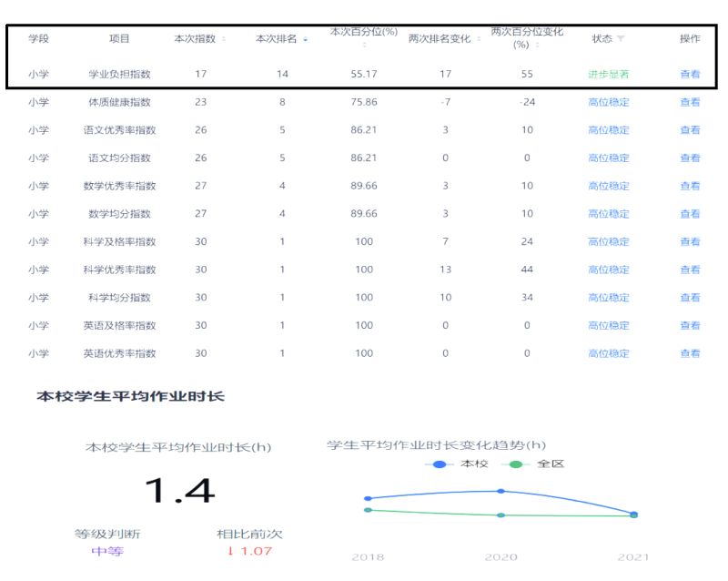Select the 科学及格率指数 project cell
The image size is (728, 581).
[119, 241]
